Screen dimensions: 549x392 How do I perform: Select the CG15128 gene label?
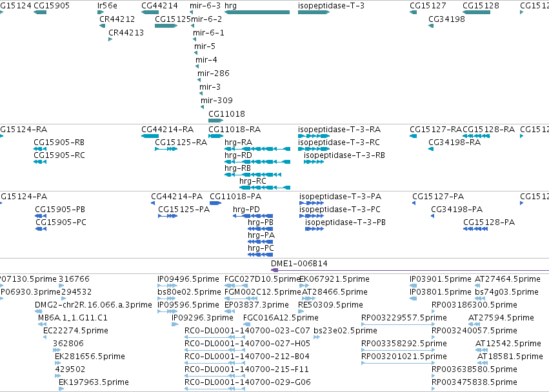[481, 6]
